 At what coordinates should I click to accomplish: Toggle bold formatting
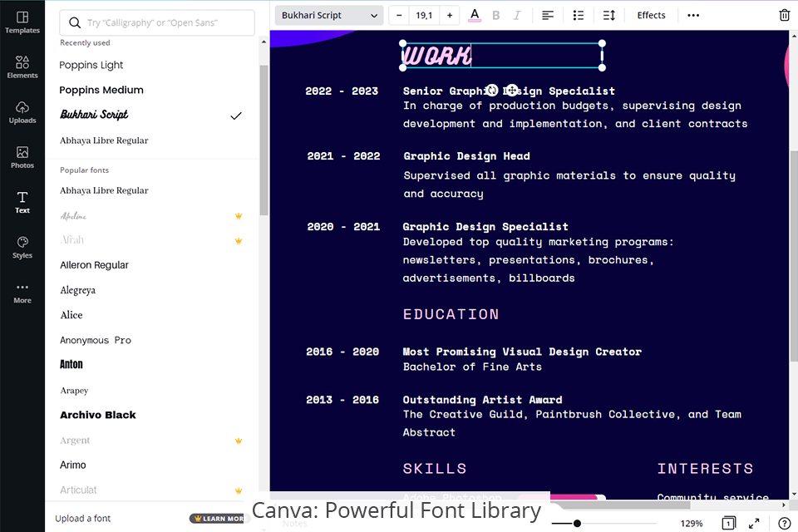click(x=495, y=15)
